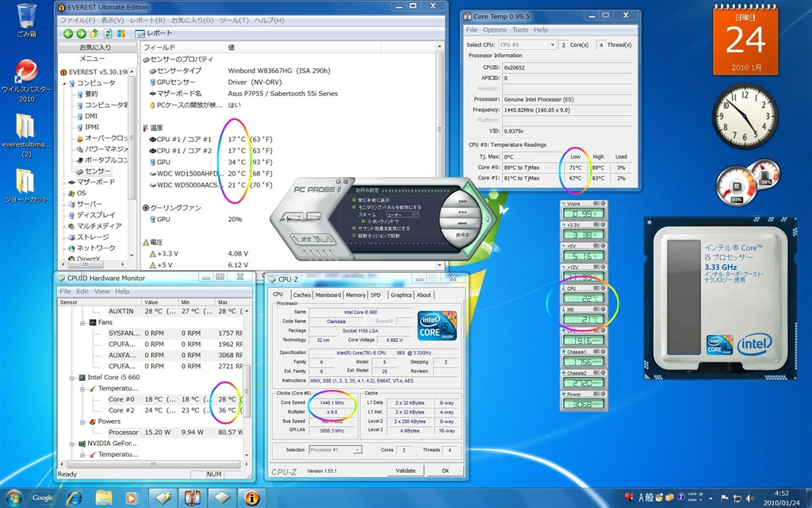Open Windows Media Player from taskbar
The image size is (812, 508).
tap(132, 498)
